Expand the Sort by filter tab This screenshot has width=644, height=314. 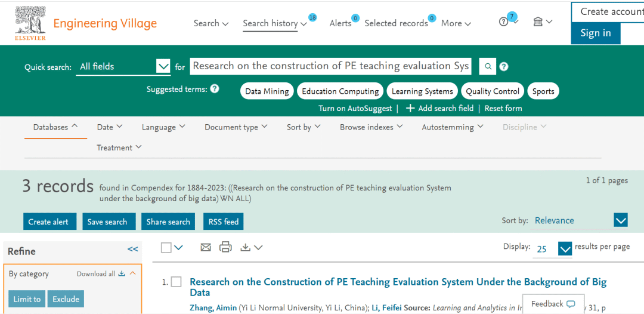tap(304, 127)
